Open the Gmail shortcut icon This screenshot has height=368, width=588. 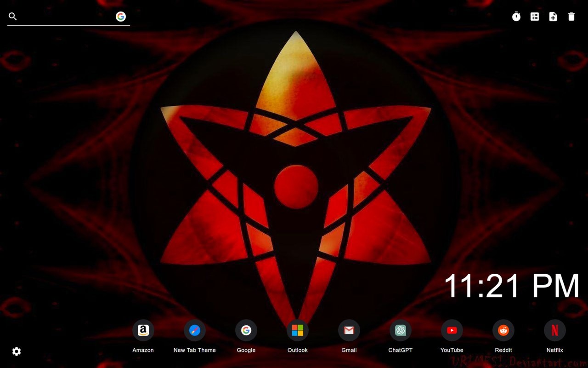(349, 330)
